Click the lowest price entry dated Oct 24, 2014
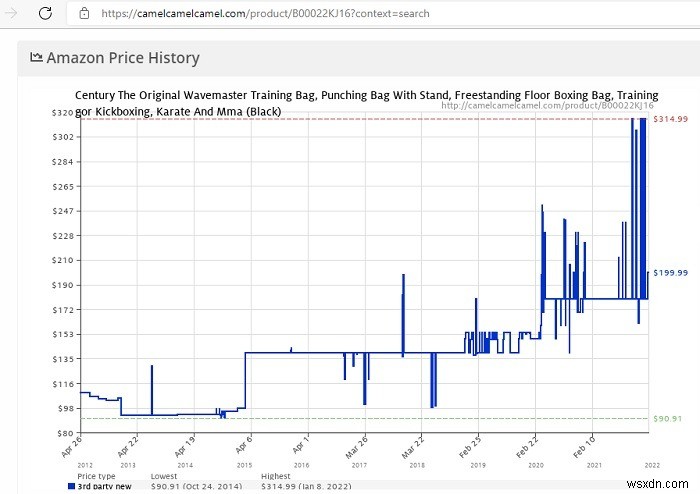 coord(196,486)
